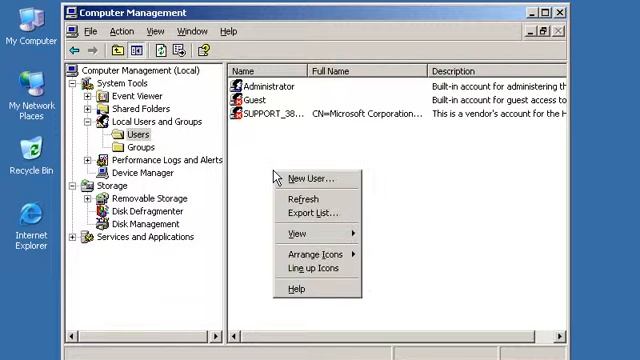Sort by the Description column header
The width and height of the screenshot is (640, 360).
(497, 71)
